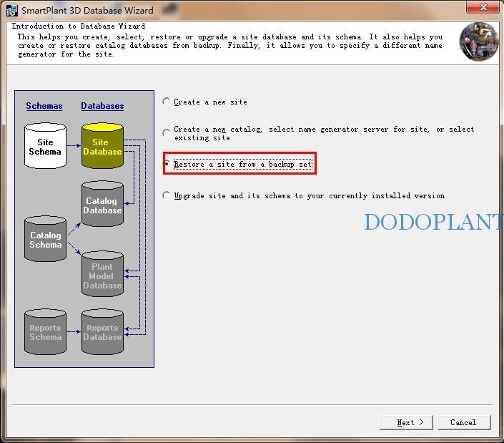Click the Next button
This screenshot has height=443, width=504.
point(406,422)
